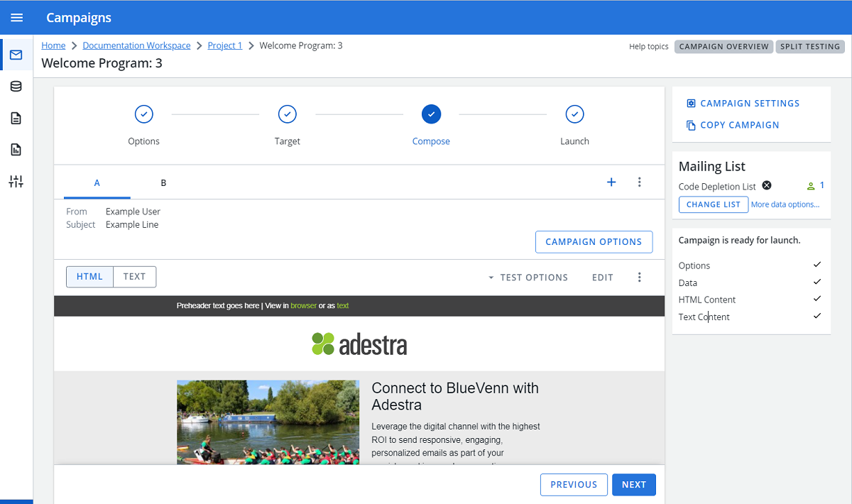Click the text link in preheader

343,306
